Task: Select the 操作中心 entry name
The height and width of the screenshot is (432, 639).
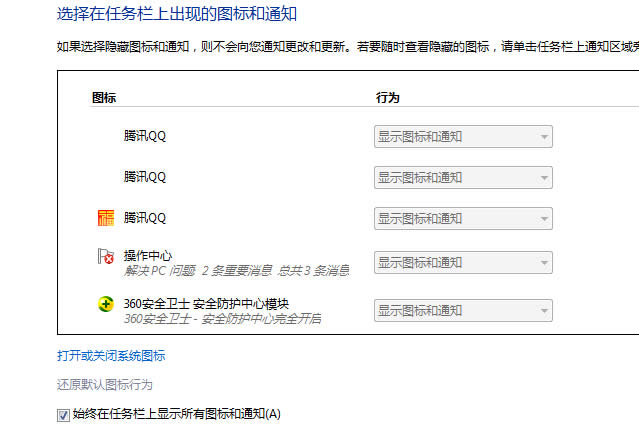Action: click(148, 256)
